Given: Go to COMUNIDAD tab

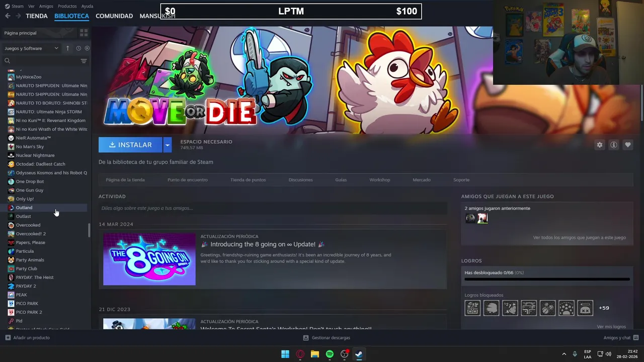Looking at the screenshot, I should coord(114,16).
